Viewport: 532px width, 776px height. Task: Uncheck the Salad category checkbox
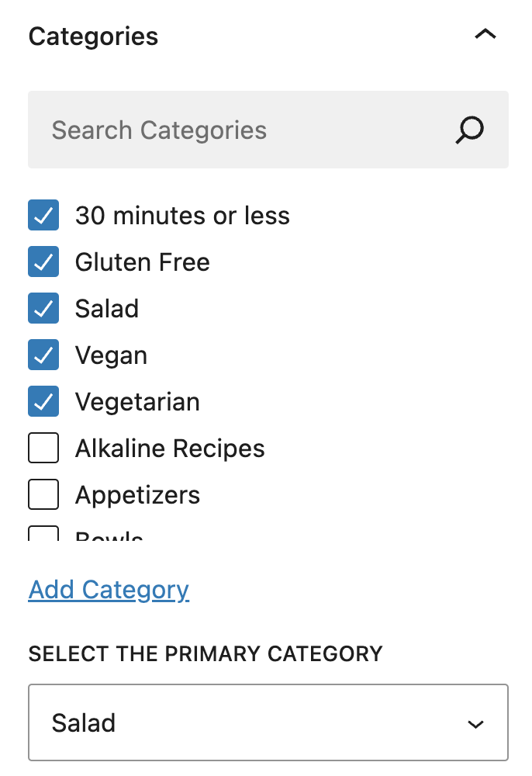(43, 309)
